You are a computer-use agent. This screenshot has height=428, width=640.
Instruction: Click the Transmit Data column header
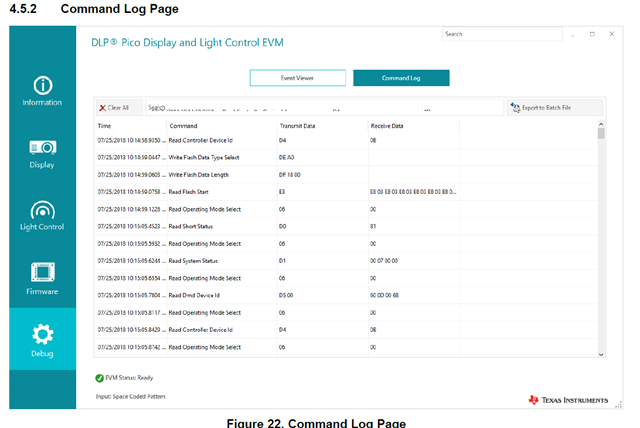coord(298,126)
